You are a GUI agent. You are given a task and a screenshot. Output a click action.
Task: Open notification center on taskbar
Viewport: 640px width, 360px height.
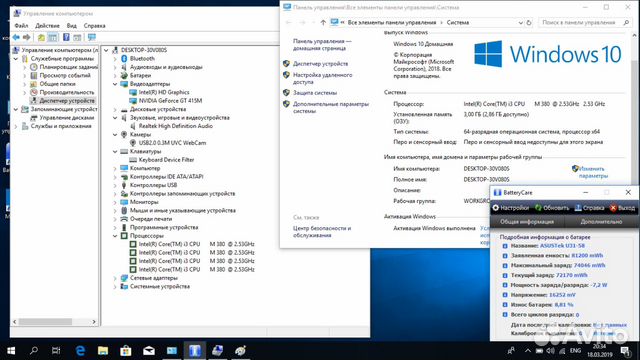pos(625,351)
